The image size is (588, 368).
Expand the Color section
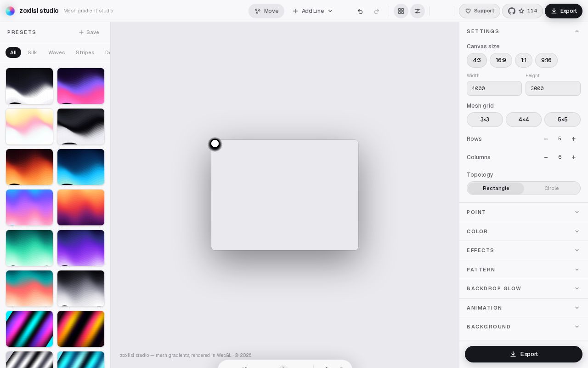click(524, 231)
